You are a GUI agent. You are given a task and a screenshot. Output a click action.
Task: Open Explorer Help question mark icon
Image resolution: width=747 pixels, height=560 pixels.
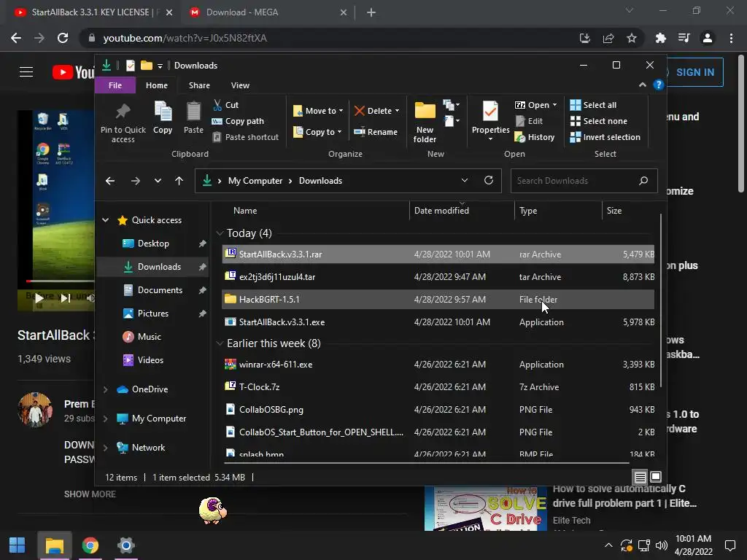[659, 85]
